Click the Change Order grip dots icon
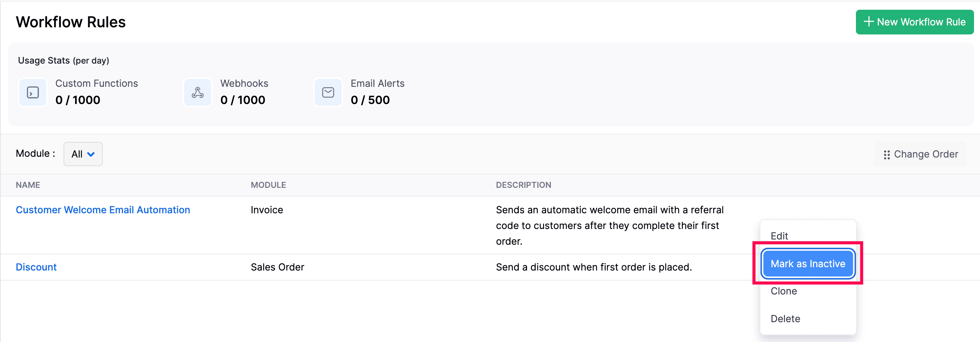Viewport: 980px width, 342px height. pyautogui.click(x=887, y=155)
